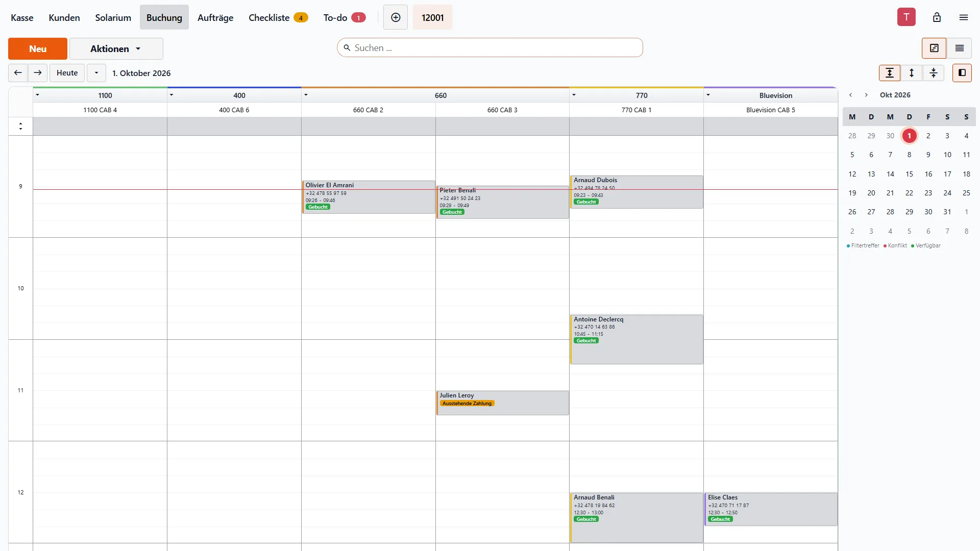Go to previous day arrow
This screenshot has width=980, height=551.
tap(18, 73)
